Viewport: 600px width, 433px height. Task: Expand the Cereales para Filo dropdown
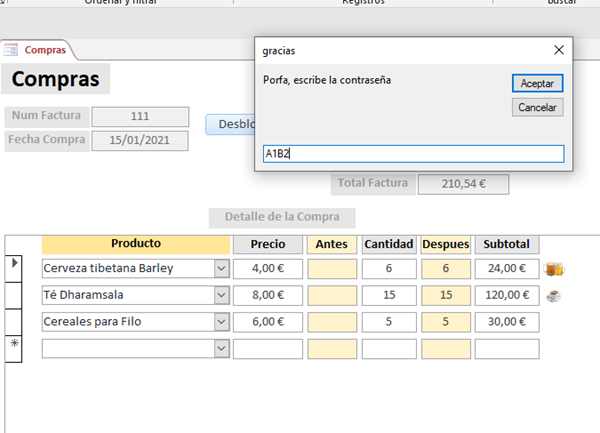221,322
